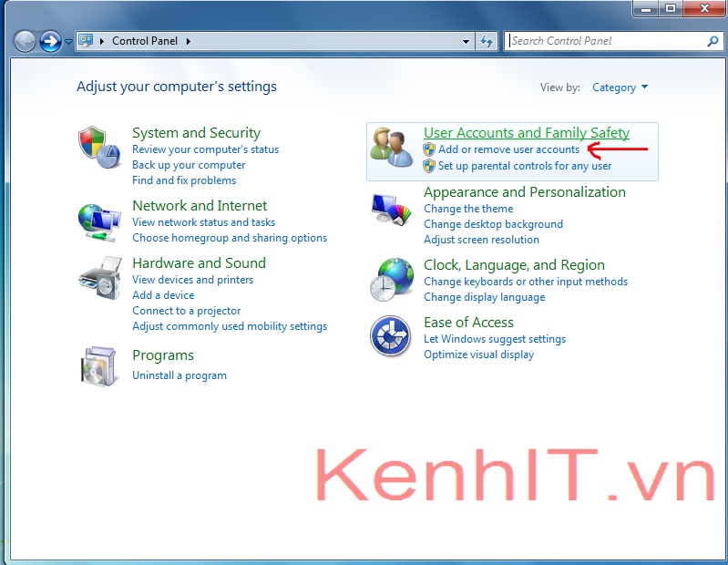Click Add a device link
The width and height of the screenshot is (728, 565).
[x=163, y=295]
